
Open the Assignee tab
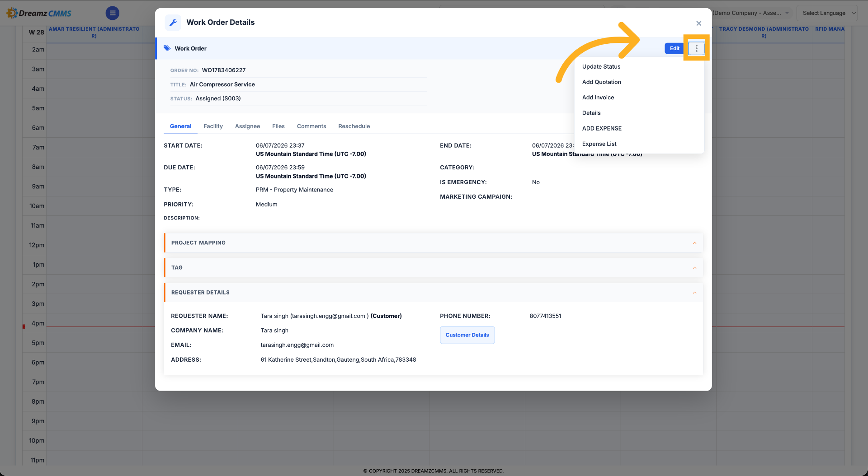tap(247, 126)
